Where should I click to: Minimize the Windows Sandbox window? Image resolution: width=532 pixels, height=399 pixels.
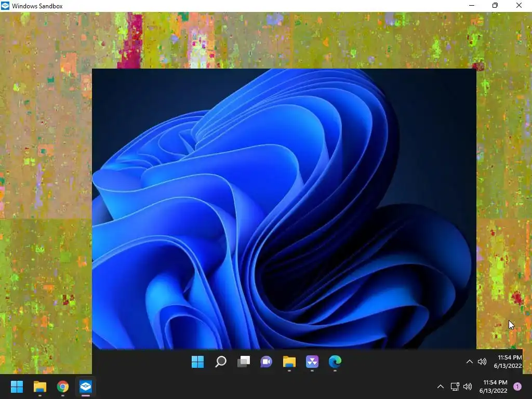click(x=472, y=5)
